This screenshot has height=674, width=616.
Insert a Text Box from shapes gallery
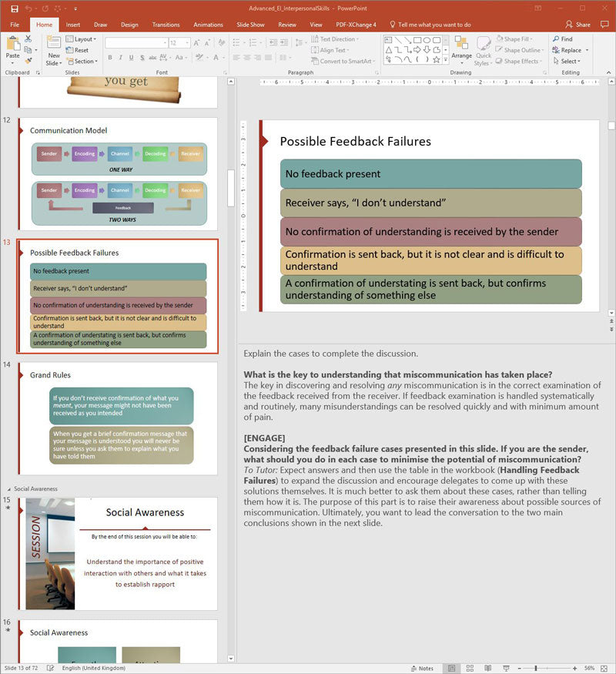[x=388, y=40]
